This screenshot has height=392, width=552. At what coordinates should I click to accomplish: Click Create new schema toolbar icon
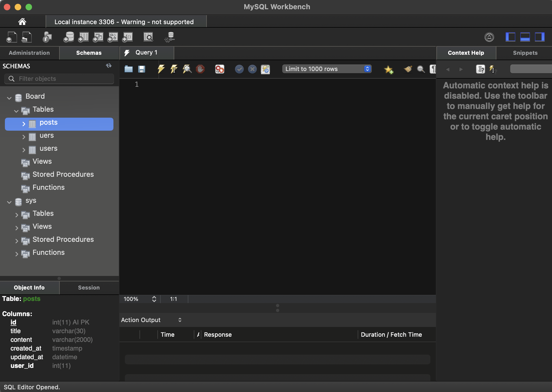(69, 37)
